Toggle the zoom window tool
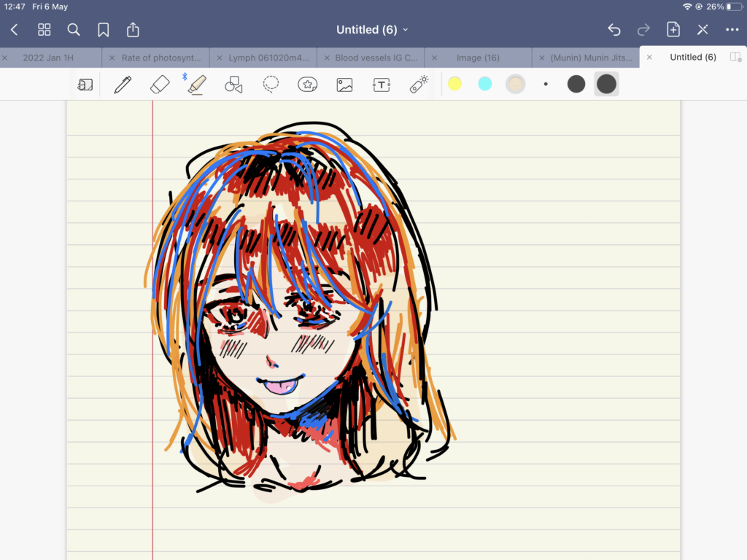Image resolution: width=747 pixels, height=560 pixels. point(85,85)
